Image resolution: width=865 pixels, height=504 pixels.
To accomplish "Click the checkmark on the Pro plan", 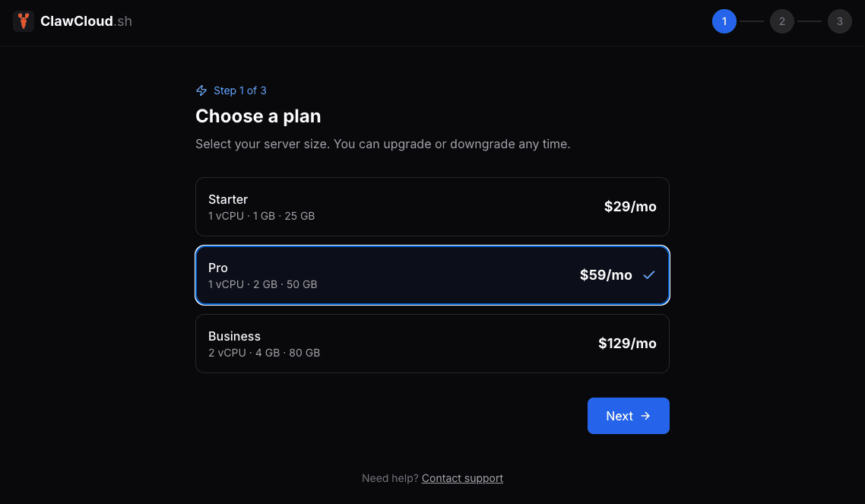I will tap(649, 275).
